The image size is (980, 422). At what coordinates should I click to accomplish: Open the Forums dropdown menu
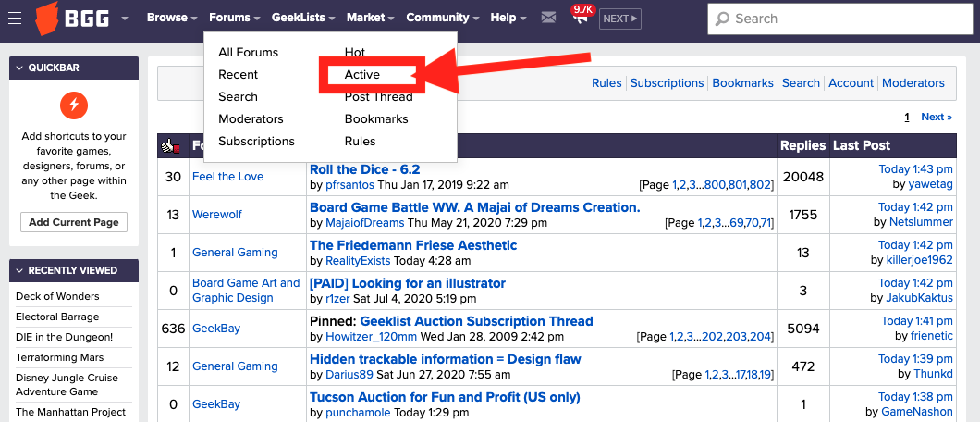pos(235,19)
